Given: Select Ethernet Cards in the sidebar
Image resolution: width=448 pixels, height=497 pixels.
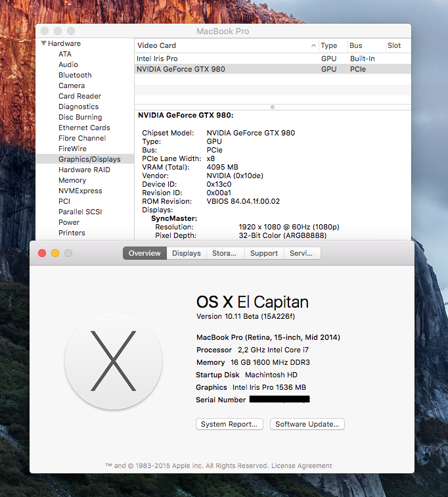Looking at the screenshot, I should pos(84,128).
